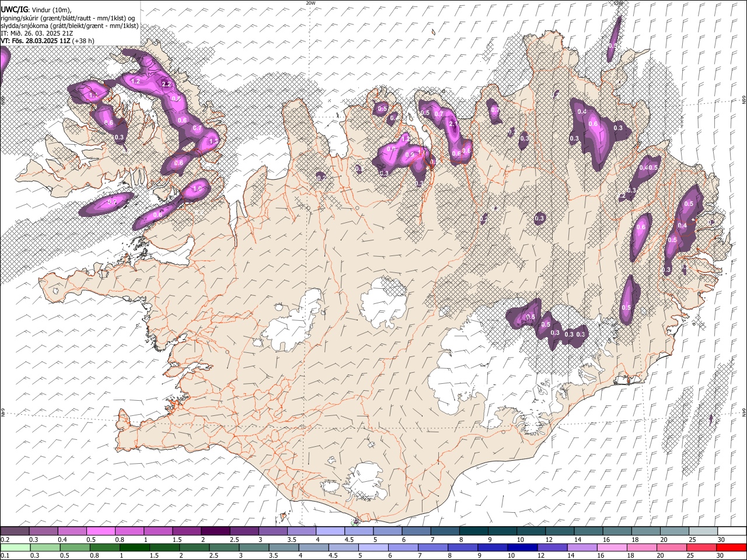The width and height of the screenshot is (747, 560).
Task: Click the '2.2' precipitation value in Westfjords
Action: pos(166,84)
